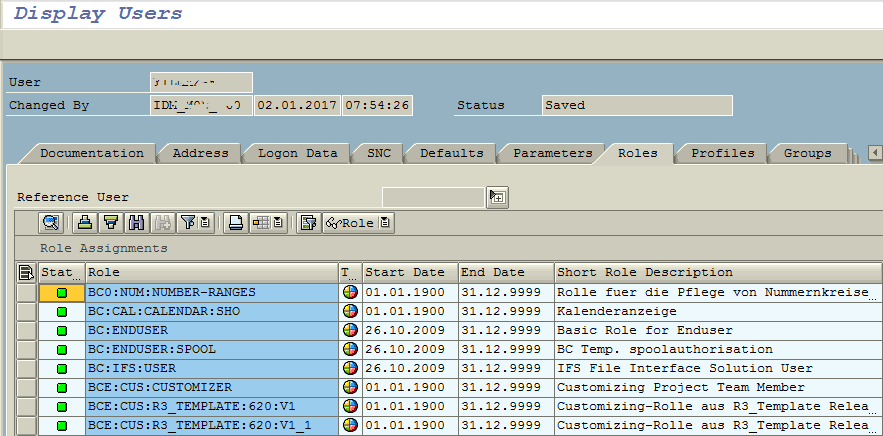Open the layout options dropdown arrow

point(278,223)
